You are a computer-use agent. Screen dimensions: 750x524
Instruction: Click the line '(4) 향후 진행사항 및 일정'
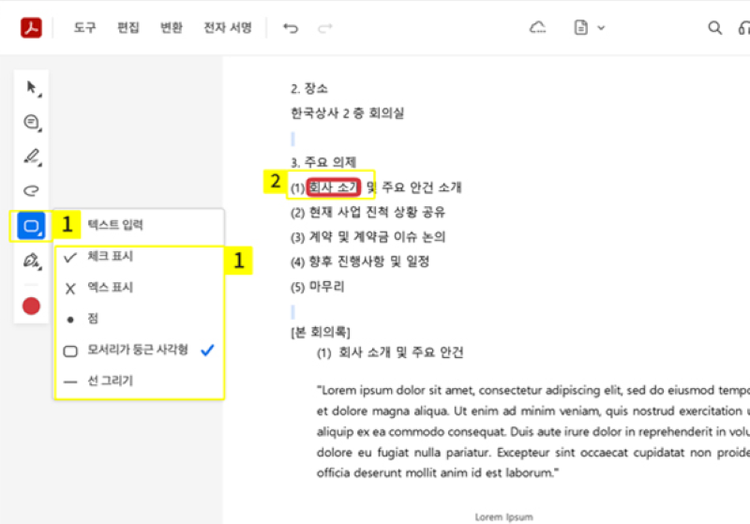pos(360,262)
